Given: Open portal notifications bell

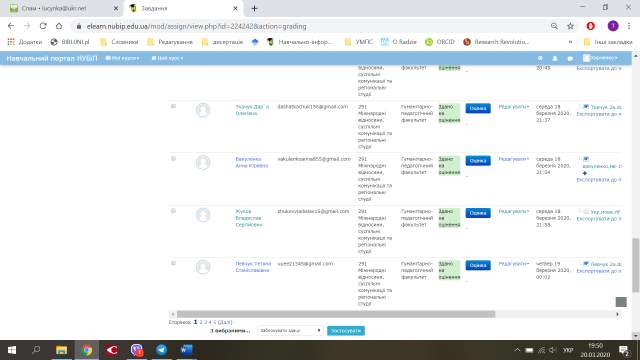Looking at the screenshot, I should tap(555, 58).
